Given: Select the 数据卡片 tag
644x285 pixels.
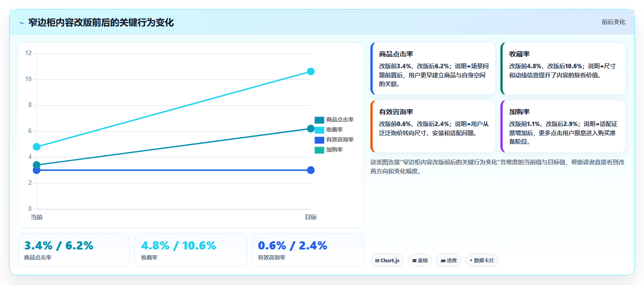Looking at the screenshot, I should click(x=482, y=260).
